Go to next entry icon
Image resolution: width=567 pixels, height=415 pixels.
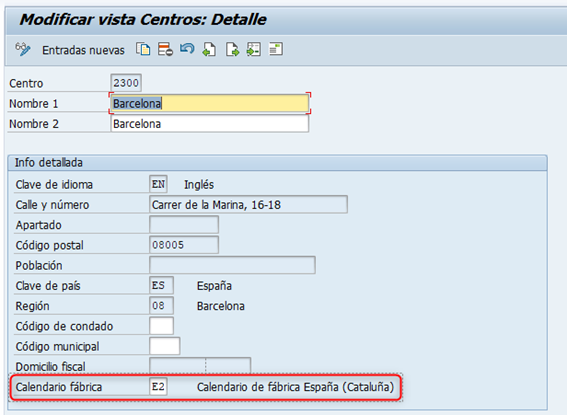click(232, 49)
